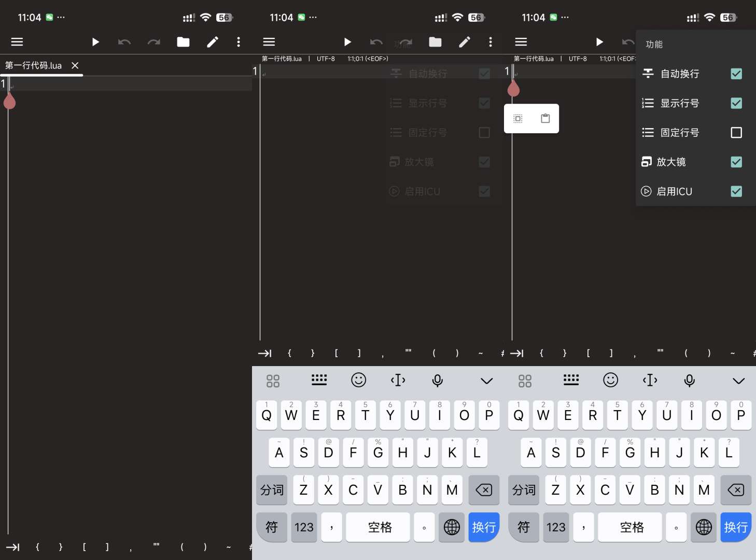Viewport: 756px width, 560px height.
Task: Switch to 123 numbers in right screenshot keyboard
Action: (x=556, y=527)
